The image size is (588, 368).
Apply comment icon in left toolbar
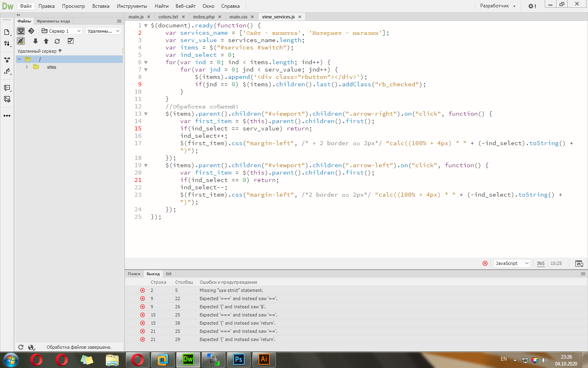click(x=7, y=88)
